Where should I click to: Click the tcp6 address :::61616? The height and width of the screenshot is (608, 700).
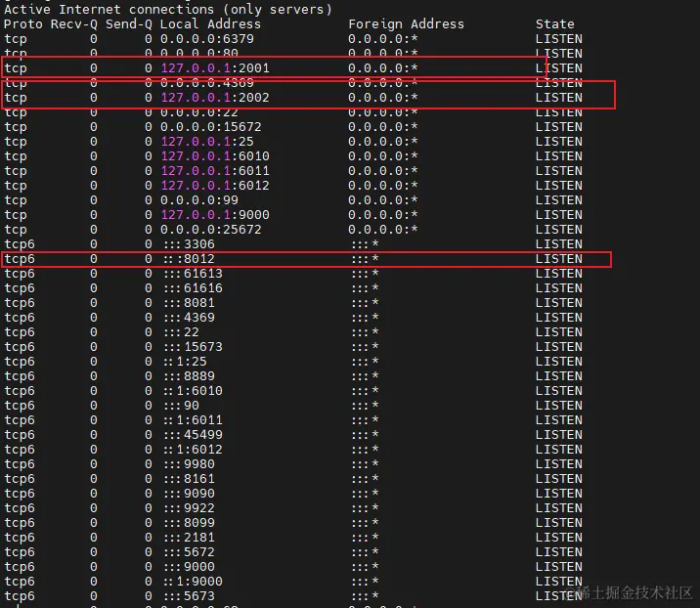tap(193, 288)
